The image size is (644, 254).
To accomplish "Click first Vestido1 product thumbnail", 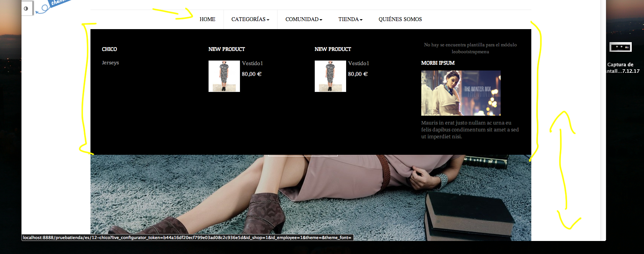I will point(224,76).
